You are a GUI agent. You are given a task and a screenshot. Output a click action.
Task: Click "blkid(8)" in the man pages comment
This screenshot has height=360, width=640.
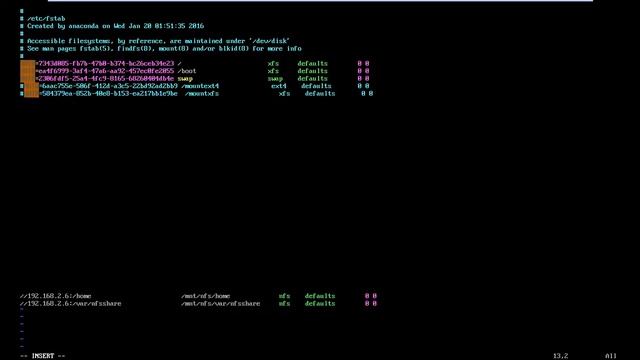[x=233, y=49]
